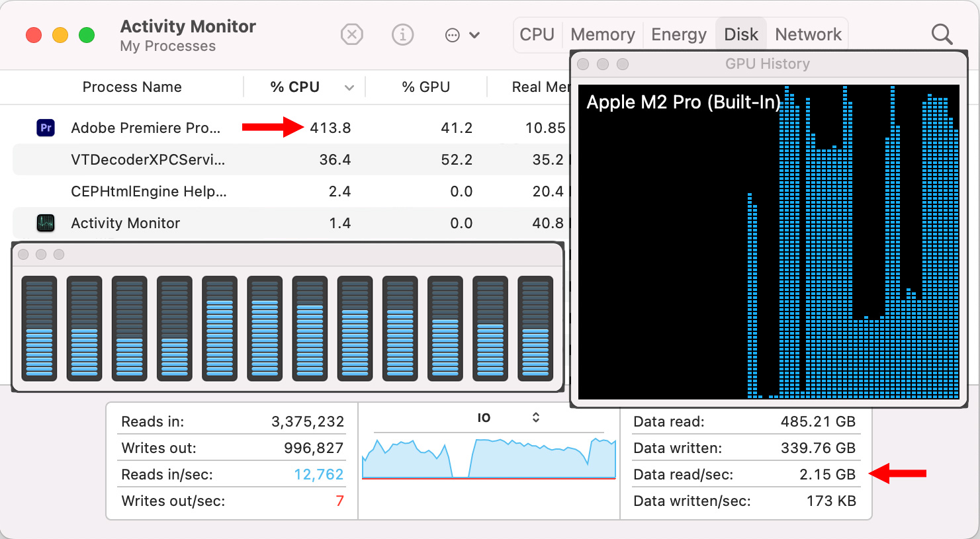The image size is (980, 539).
Task: Zoom the Activity Monitor main window
Action: pyautogui.click(x=87, y=35)
